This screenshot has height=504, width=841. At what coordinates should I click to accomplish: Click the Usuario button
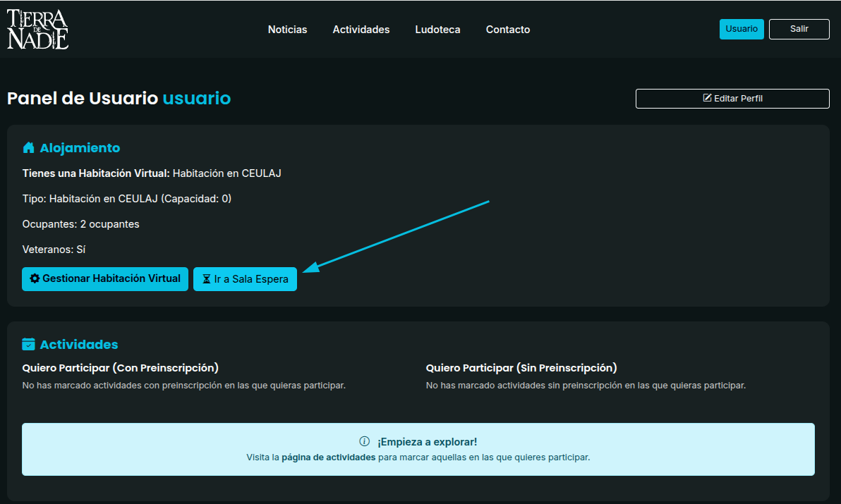pos(742,29)
